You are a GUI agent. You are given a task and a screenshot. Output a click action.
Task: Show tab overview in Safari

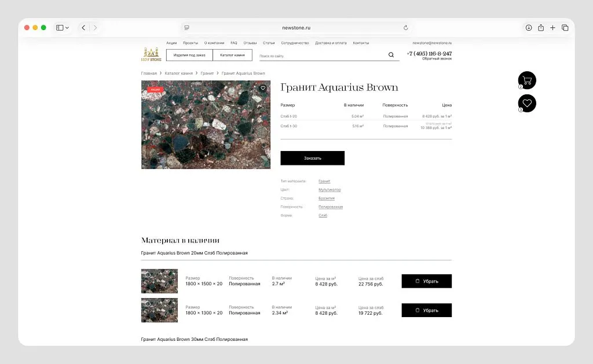point(565,27)
